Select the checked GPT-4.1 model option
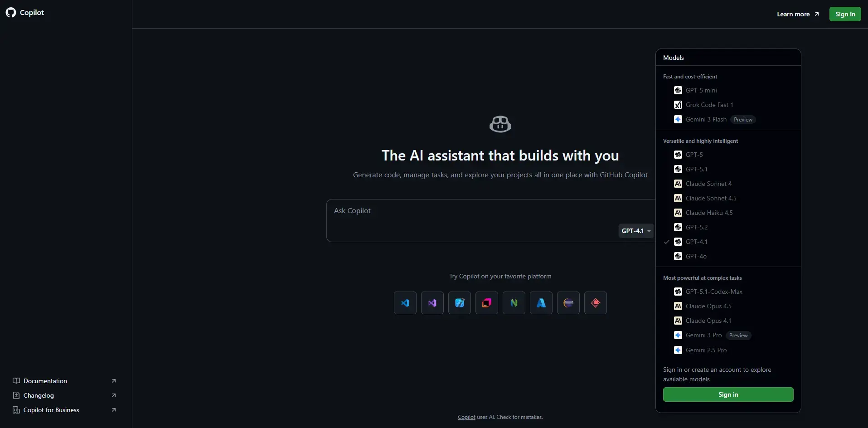 (696, 242)
